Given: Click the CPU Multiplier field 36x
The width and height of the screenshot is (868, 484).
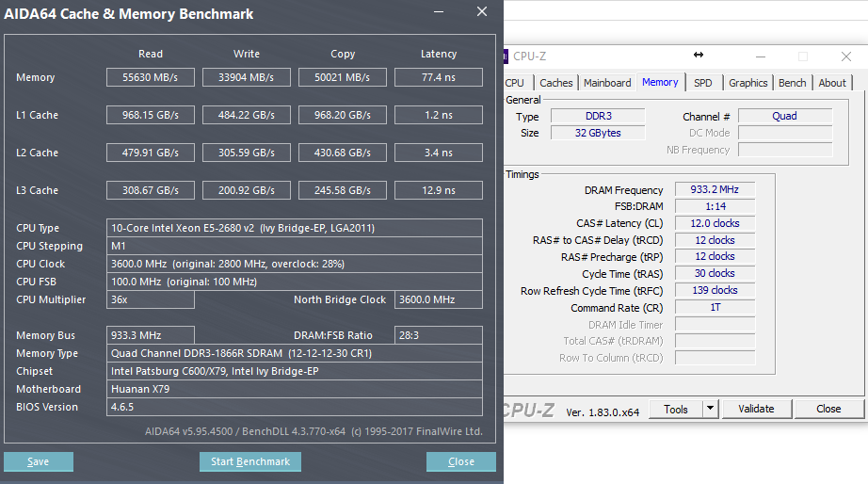Looking at the screenshot, I should click(151, 299).
